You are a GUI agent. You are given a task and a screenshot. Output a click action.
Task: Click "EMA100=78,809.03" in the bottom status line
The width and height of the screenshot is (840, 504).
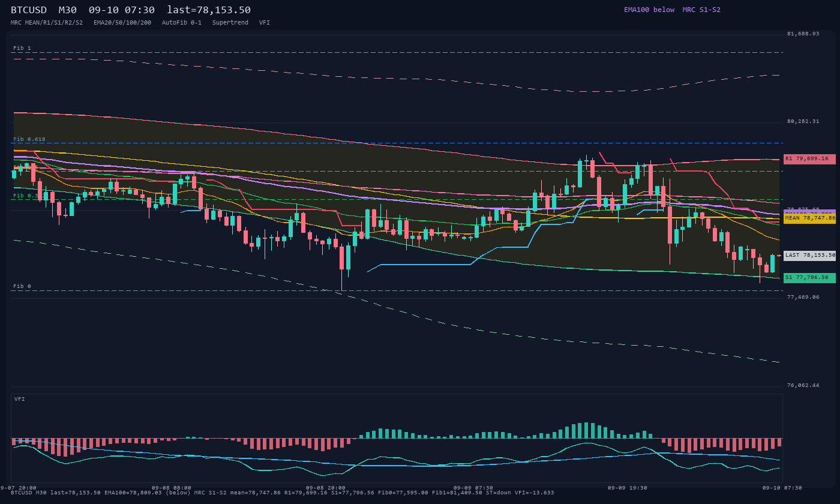coord(133,493)
